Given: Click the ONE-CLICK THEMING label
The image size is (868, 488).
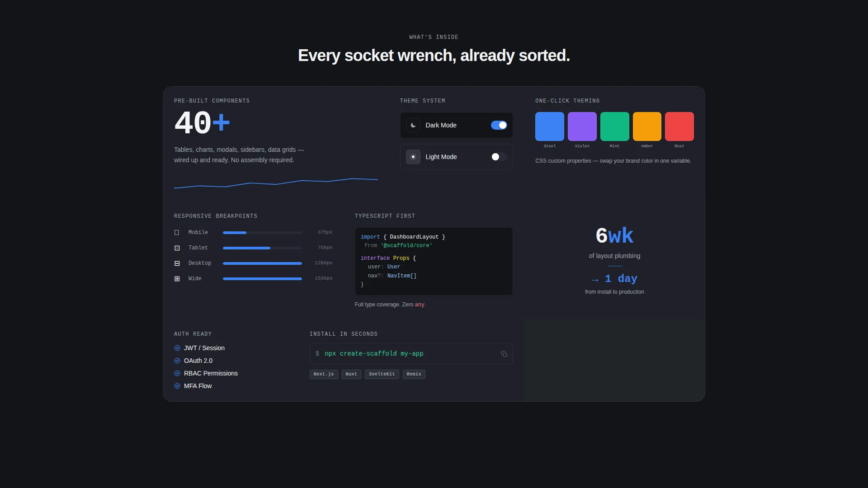Looking at the screenshot, I should 567,101.
